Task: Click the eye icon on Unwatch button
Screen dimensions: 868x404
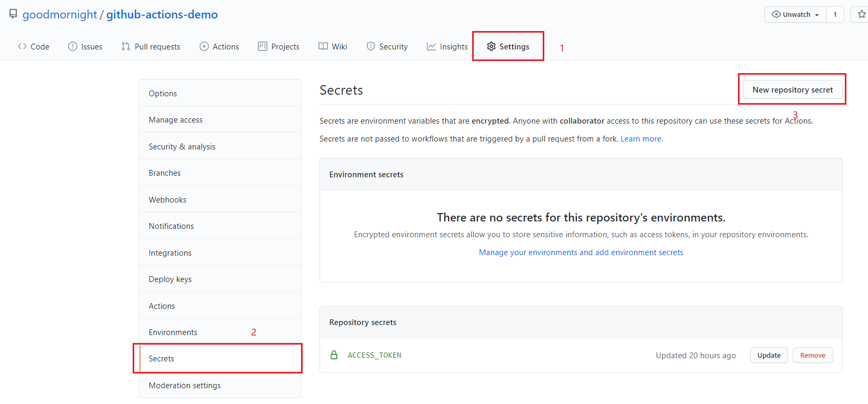Action: 776,14
